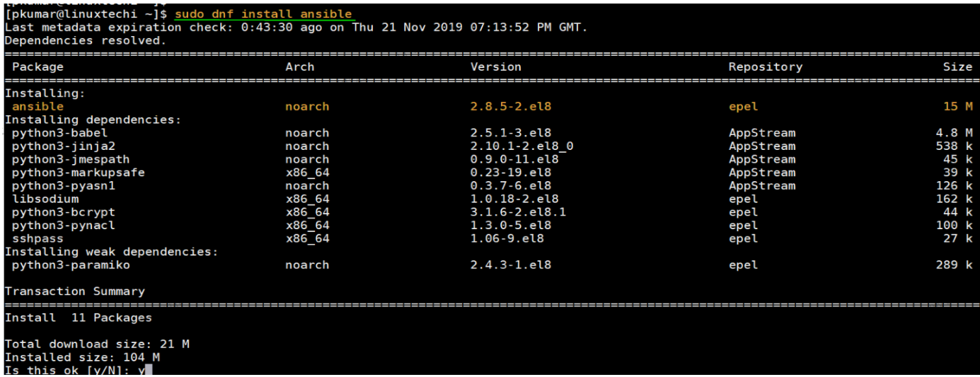Select the python3-markupsafe entry

coord(78,173)
